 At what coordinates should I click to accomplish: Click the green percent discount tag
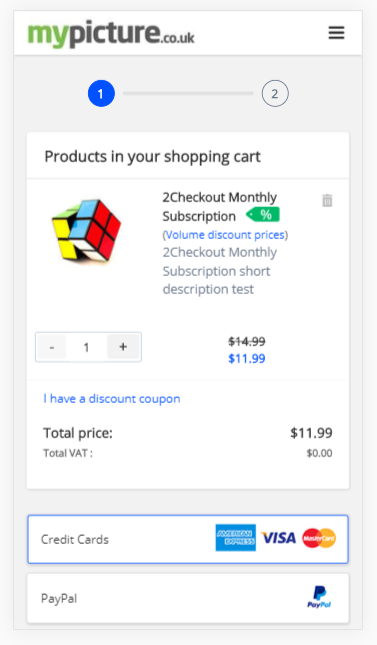263,215
